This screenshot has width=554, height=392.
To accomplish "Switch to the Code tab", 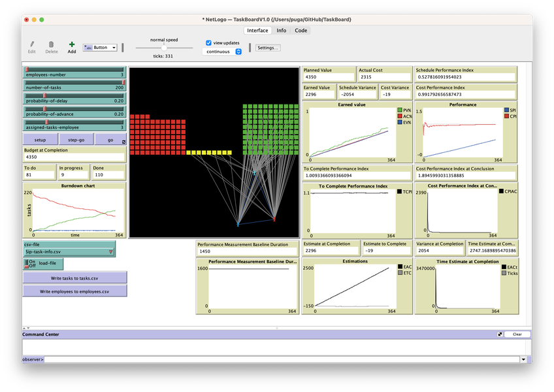I will [x=301, y=30].
